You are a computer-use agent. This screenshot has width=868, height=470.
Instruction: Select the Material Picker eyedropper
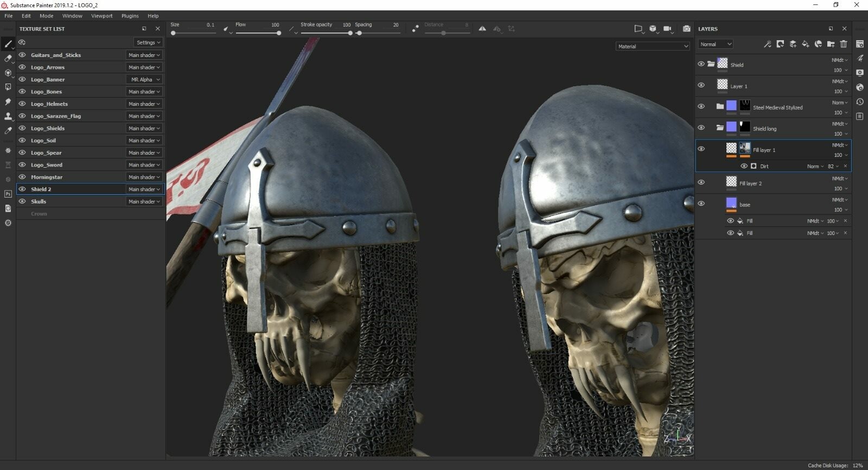(x=8, y=130)
